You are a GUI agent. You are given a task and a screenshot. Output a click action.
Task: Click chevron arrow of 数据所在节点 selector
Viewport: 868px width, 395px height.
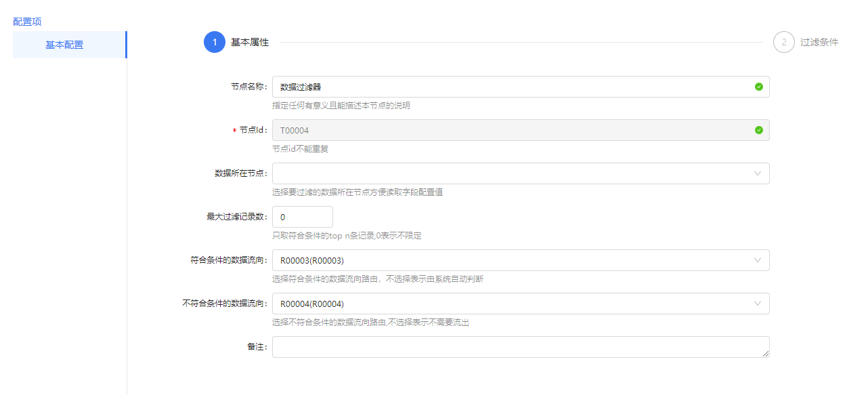pos(758,173)
